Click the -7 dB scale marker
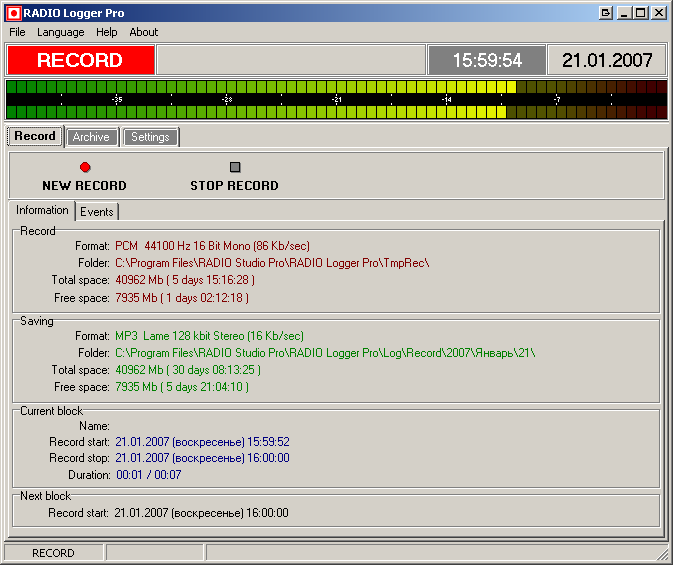 pyautogui.click(x=557, y=100)
